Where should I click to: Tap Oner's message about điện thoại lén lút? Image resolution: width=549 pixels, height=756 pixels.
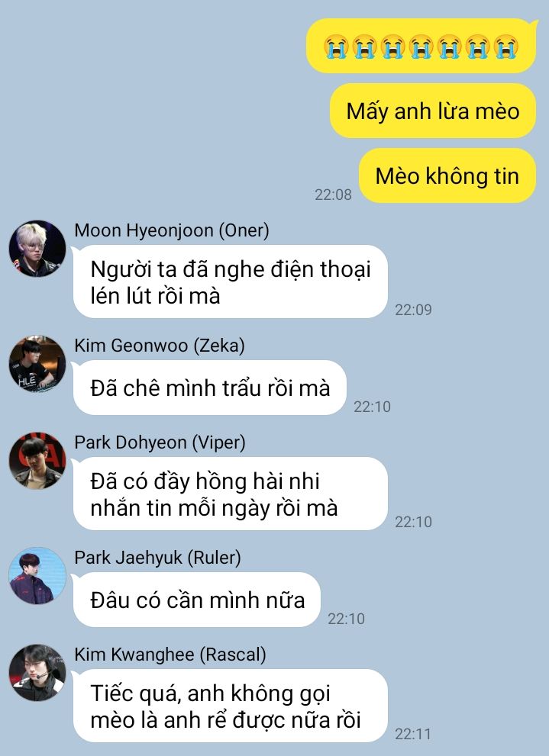tap(230, 282)
